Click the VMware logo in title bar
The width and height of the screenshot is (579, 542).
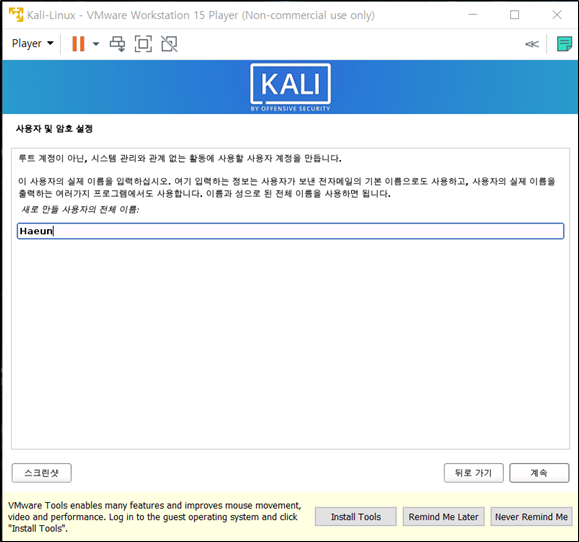[x=16, y=15]
